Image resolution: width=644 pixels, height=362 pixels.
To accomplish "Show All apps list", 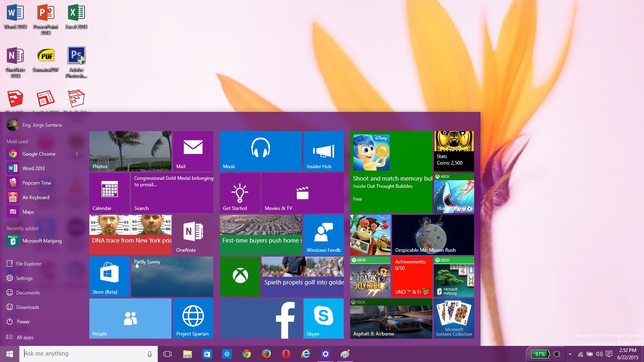I will coord(20,337).
